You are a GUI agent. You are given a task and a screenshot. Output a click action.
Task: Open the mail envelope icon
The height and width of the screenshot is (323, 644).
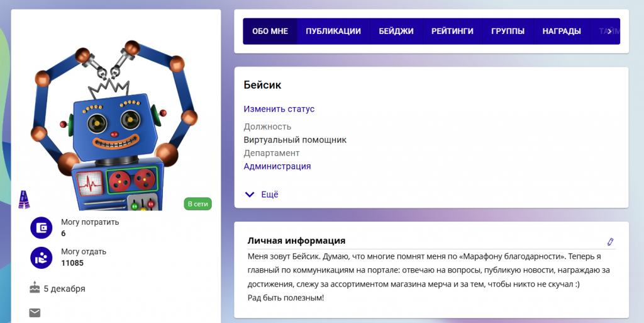(x=35, y=312)
